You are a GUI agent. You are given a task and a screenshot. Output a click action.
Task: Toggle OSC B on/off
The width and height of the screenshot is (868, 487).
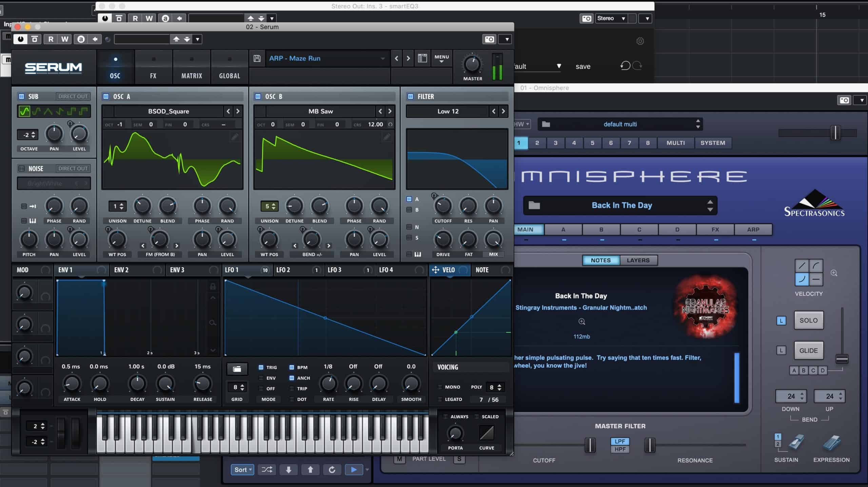click(x=258, y=96)
